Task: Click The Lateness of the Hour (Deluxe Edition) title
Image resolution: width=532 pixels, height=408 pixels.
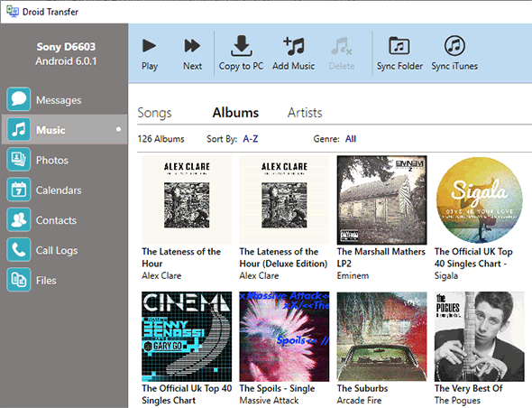Action: click(x=283, y=257)
